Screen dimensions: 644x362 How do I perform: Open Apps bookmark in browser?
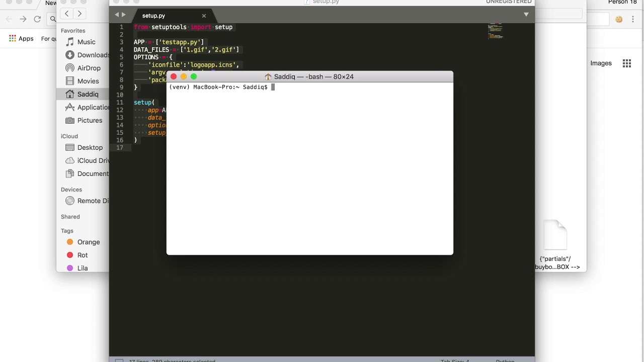click(21, 39)
